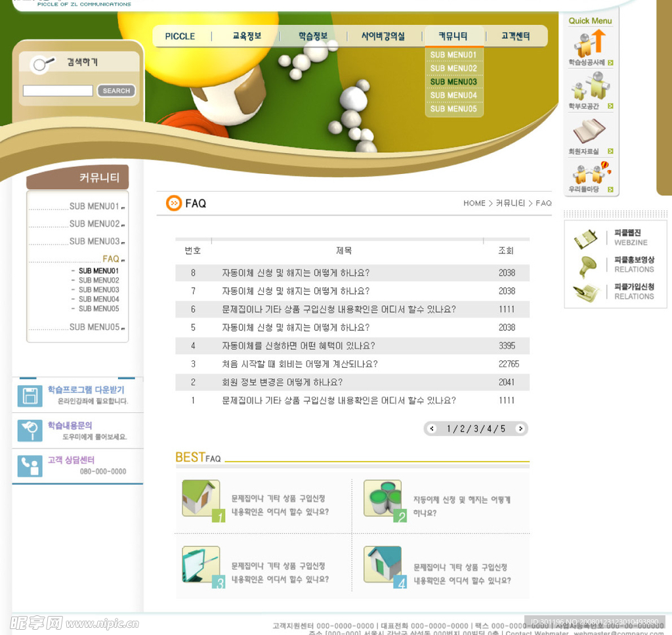Expand sidebar item SUB MENU05
The image size is (672, 635).
pyautogui.click(x=94, y=327)
